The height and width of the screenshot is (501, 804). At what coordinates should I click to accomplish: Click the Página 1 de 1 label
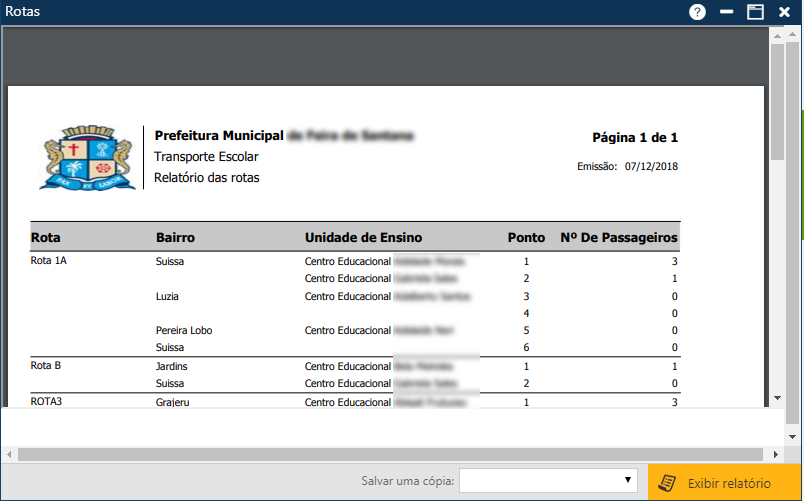pyautogui.click(x=635, y=137)
